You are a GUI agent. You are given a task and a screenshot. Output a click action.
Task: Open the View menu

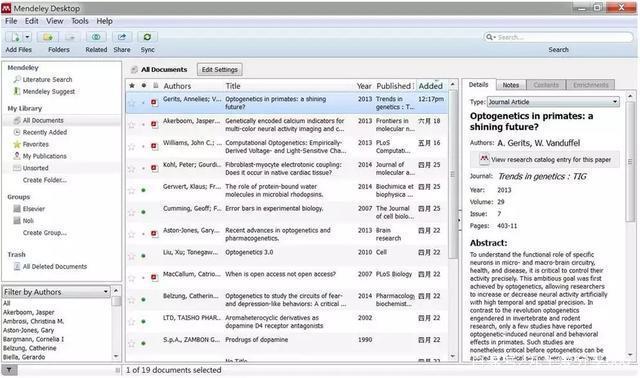54,21
